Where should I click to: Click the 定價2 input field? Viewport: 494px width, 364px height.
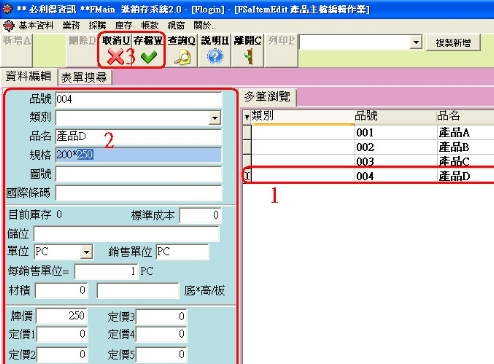pos(61,354)
